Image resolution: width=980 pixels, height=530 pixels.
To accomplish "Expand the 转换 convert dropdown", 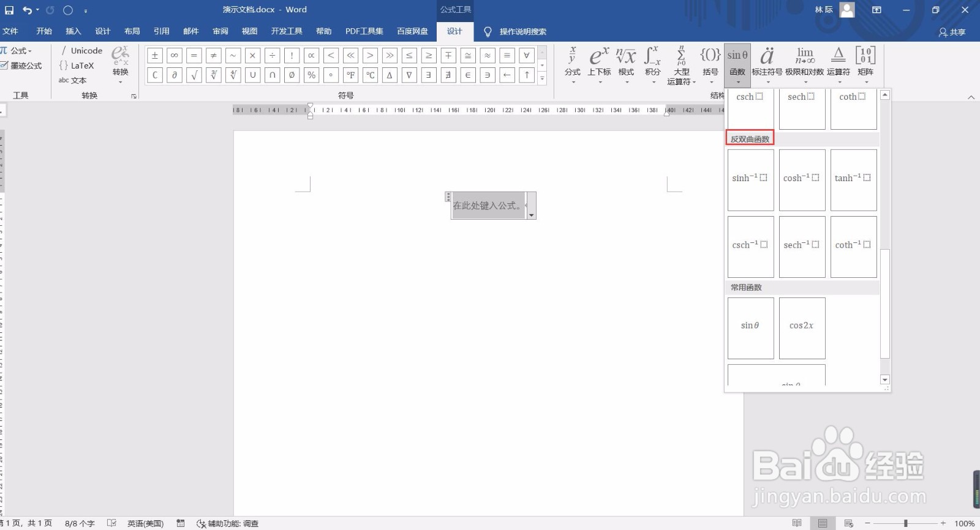I will pos(121,65).
